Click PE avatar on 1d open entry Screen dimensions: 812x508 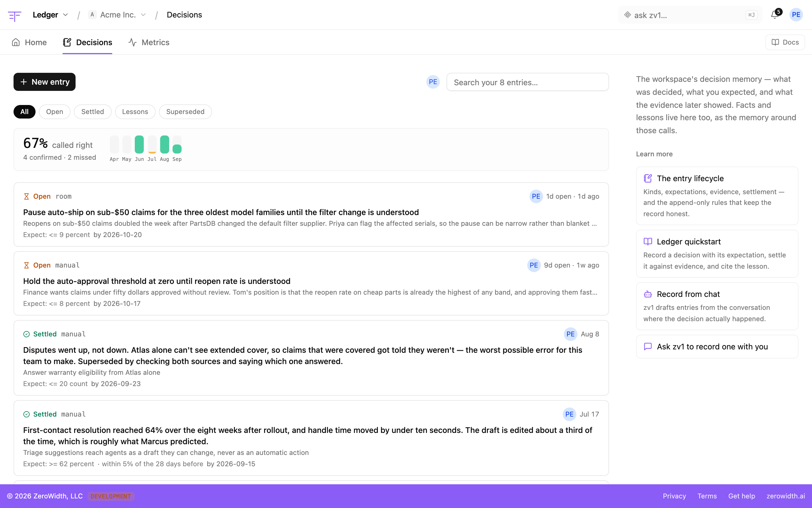tap(536, 196)
